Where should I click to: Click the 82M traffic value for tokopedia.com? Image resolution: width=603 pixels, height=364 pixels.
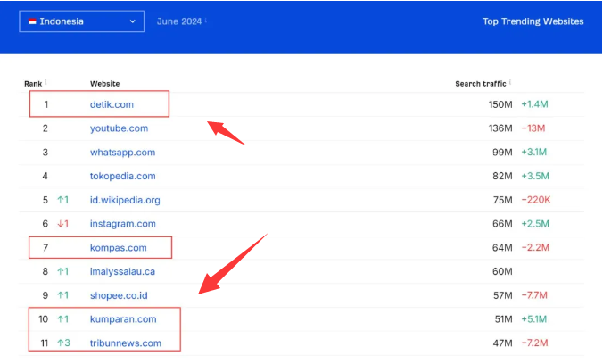coord(502,176)
